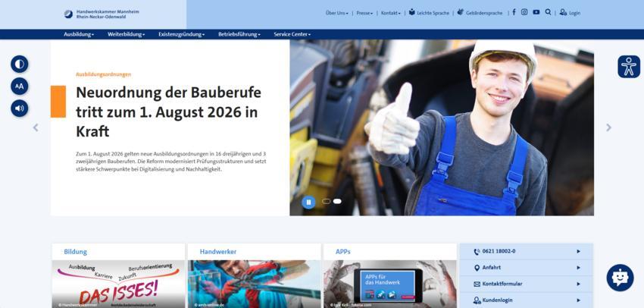The width and height of the screenshot is (644, 308).
Task: Click the Login text link
Action: [574, 13]
